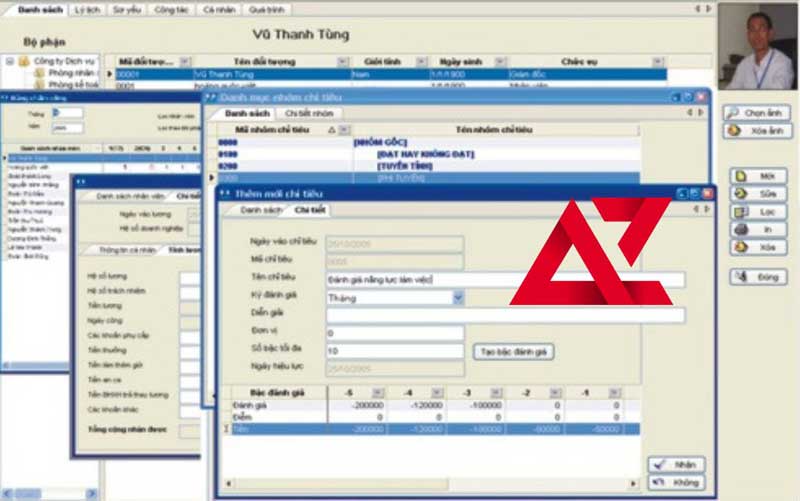Image resolution: width=800 pixels, height=501 pixels.
Task: Click the Bậc đánh giá column header
Action: [278, 392]
